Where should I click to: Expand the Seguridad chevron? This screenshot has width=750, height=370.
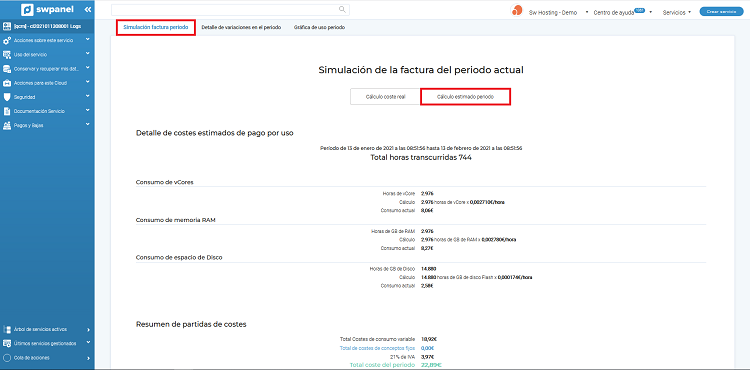click(x=88, y=97)
